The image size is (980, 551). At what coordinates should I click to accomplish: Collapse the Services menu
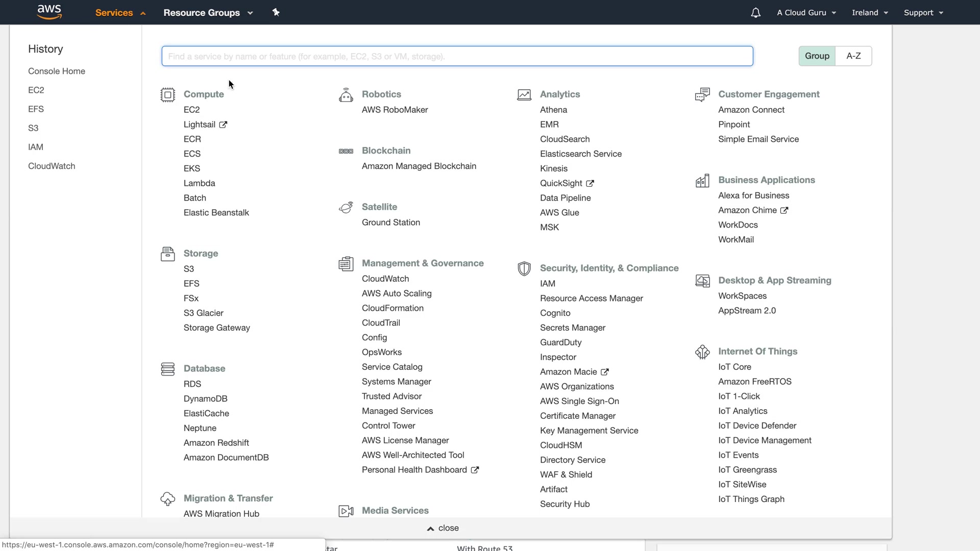(120, 13)
